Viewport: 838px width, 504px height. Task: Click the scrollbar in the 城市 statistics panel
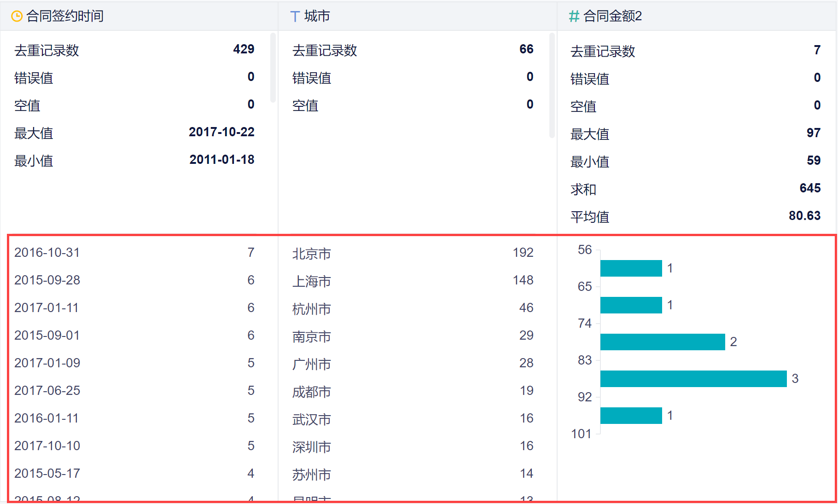pos(552,85)
